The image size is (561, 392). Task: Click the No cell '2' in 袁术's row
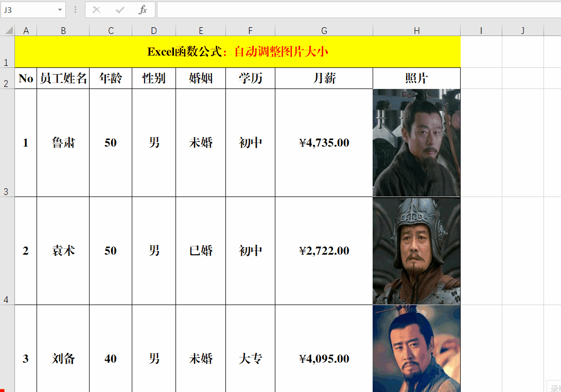pyautogui.click(x=26, y=251)
